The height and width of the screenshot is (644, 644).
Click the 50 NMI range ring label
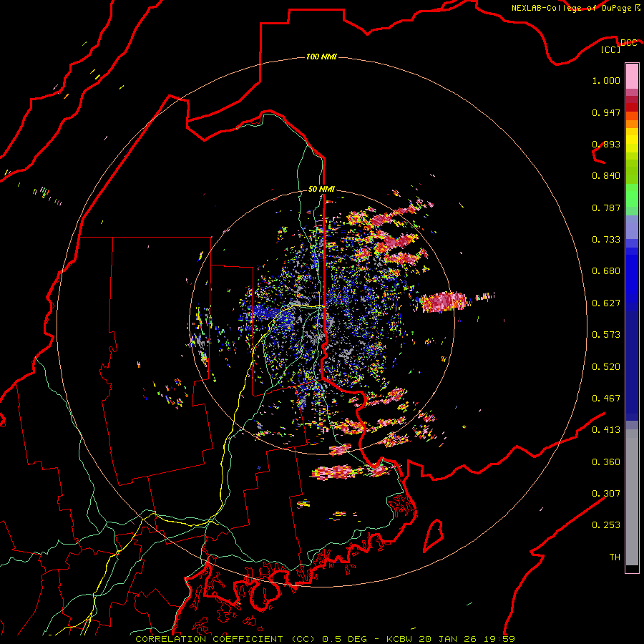(x=321, y=189)
